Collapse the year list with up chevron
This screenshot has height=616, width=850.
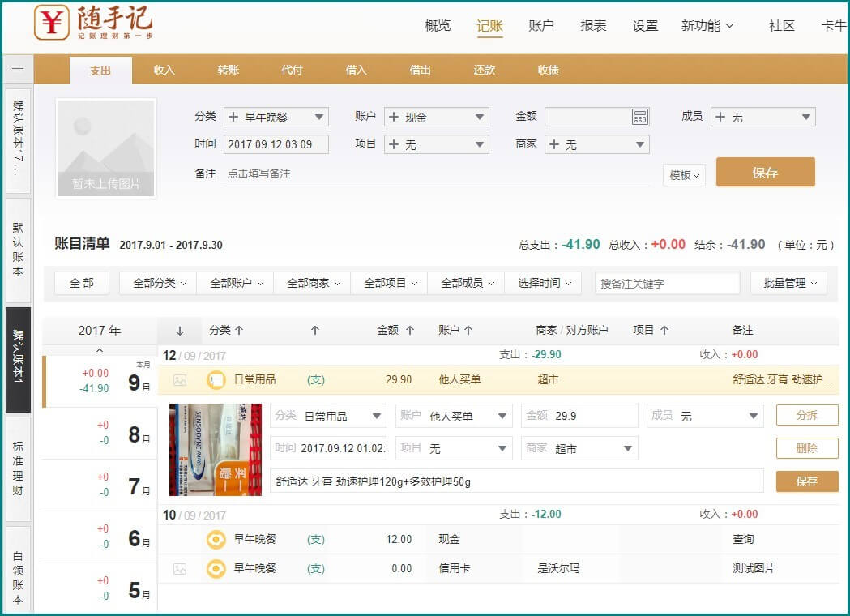[x=100, y=351]
